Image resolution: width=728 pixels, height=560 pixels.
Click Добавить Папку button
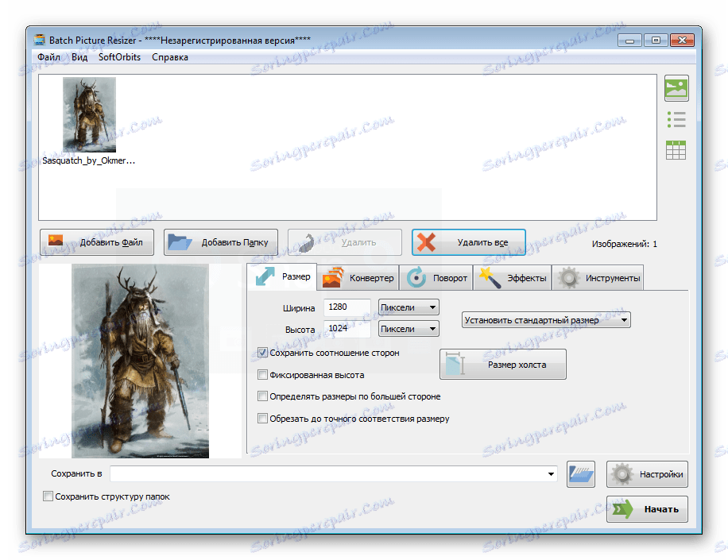[x=221, y=242]
